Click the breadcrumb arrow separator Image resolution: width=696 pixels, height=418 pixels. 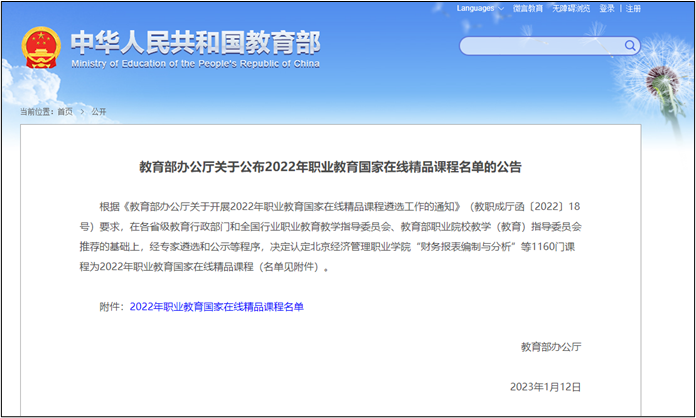[x=82, y=111]
